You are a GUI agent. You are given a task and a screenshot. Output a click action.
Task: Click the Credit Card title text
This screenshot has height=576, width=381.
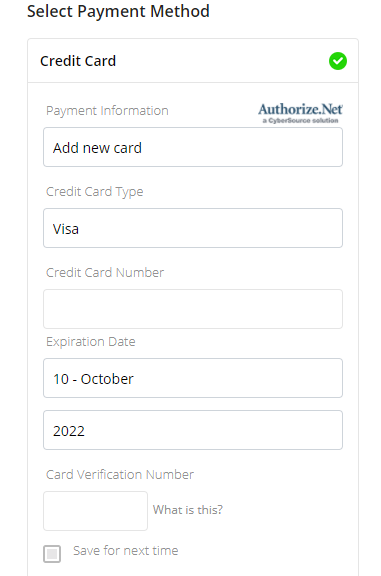click(x=78, y=61)
